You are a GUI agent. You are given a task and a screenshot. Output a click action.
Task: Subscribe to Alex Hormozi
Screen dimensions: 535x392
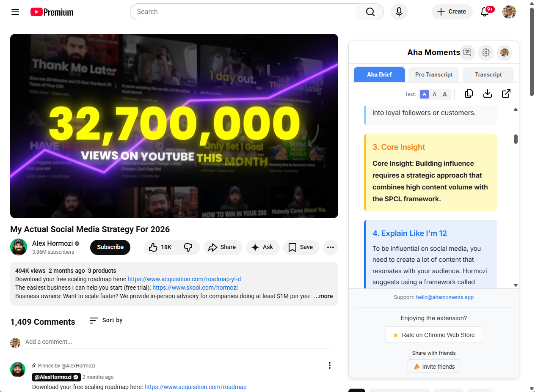point(110,247)
